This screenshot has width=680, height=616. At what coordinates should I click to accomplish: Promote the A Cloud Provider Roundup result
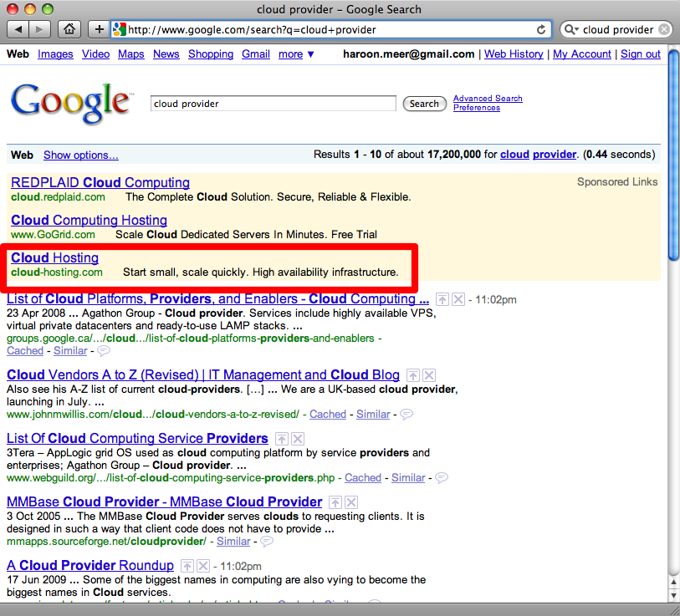(x=187, y=566)
